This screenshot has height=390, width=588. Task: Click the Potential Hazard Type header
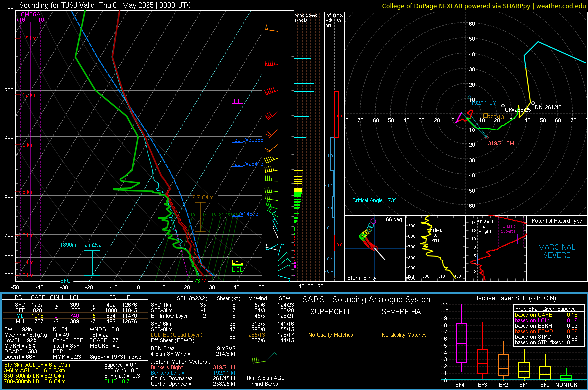[x=557, y=221]
